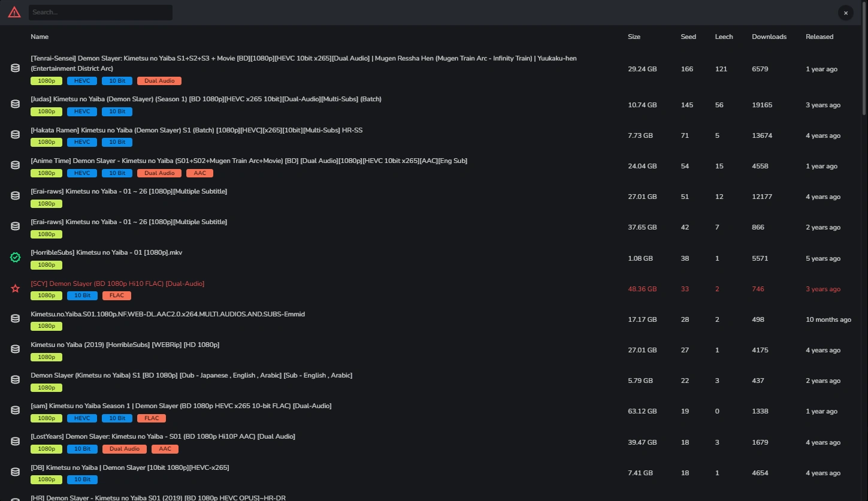The width and height of the screenshot is (868, 501).
Task: Click the batch icon beside the Hakata Ramen release
Action: coord(16,135)
